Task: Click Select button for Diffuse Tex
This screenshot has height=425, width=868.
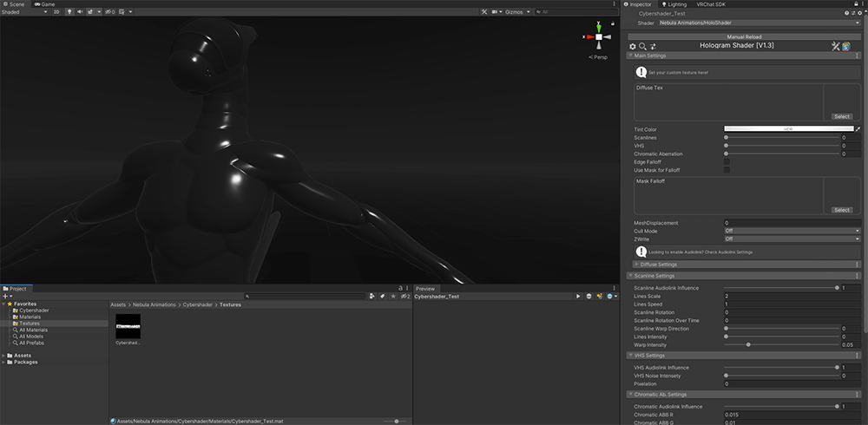Action: [841, 116]
